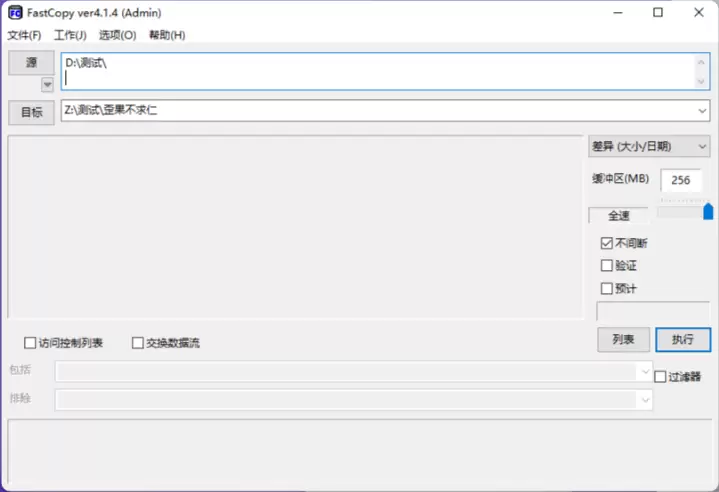This screenshot has width=719, height=492.
Task: Click the buffer size field showing 256
Action: [680, 180]
